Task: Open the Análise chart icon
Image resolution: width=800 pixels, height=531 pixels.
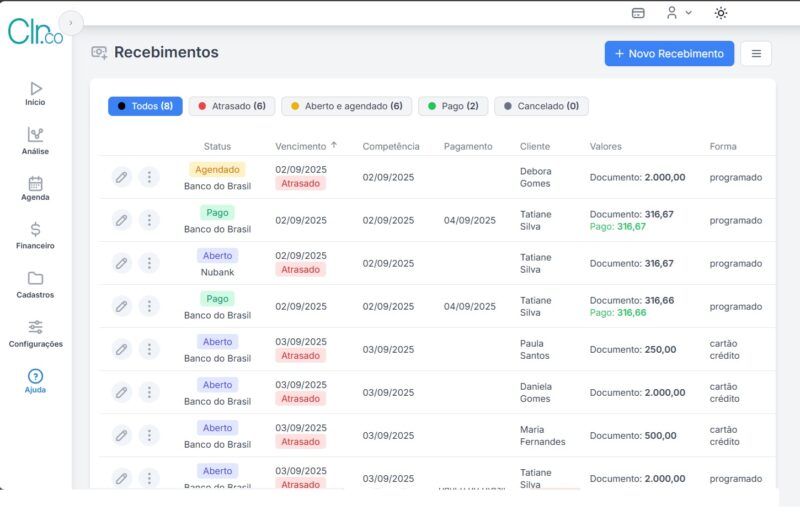Action: click(35, 135)
